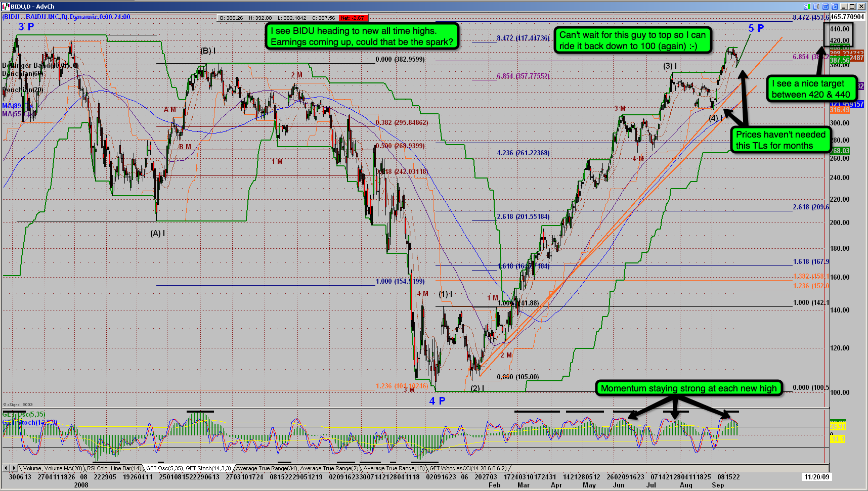Click the pop-out window icon in title bar

835,7
